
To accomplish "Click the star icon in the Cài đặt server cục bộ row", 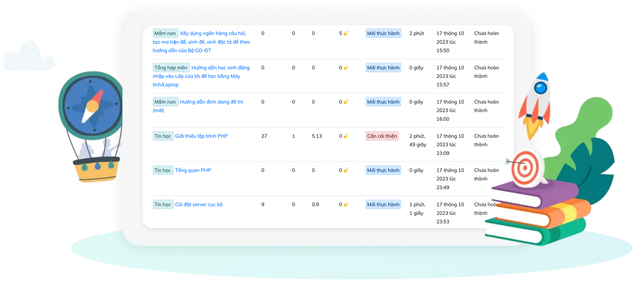I will point(346,204).
